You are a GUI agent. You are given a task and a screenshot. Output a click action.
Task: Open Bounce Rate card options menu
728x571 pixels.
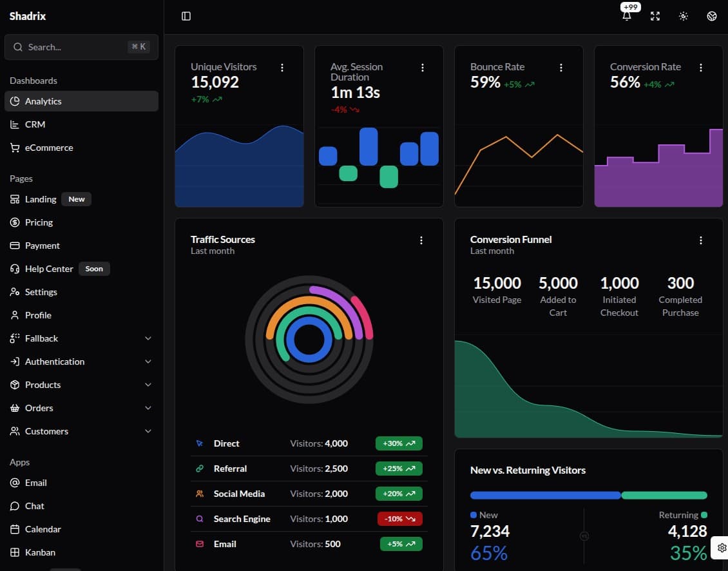click(x=561, y=68)
